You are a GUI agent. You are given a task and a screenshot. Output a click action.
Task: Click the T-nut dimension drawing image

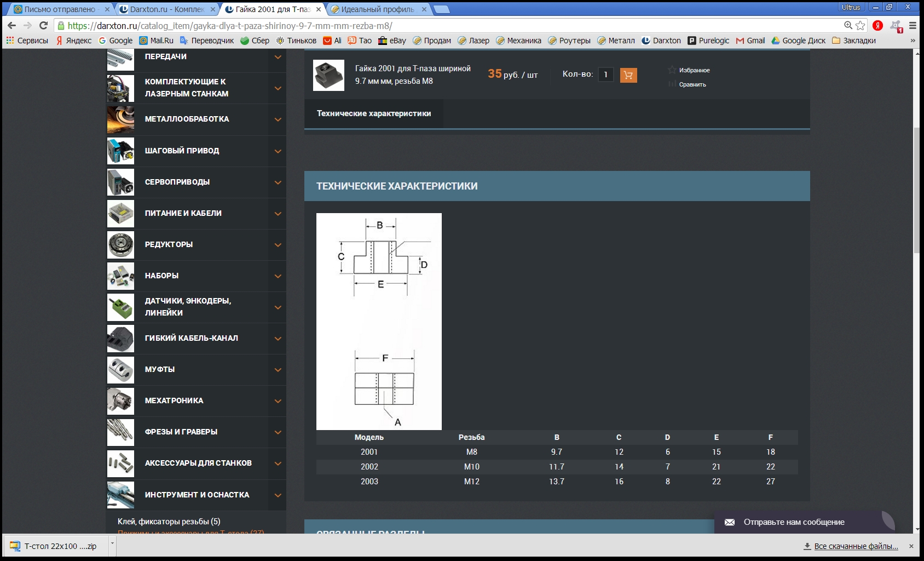pos(379,321)
